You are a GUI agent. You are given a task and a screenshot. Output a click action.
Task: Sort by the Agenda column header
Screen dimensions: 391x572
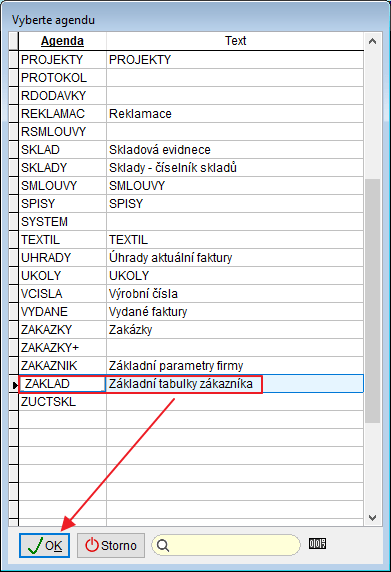[62, 41]
